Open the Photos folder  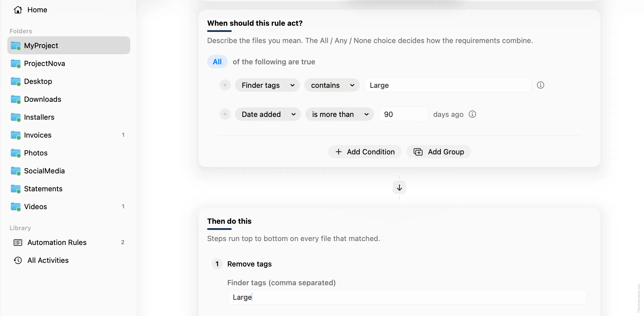tap(68, 153)
